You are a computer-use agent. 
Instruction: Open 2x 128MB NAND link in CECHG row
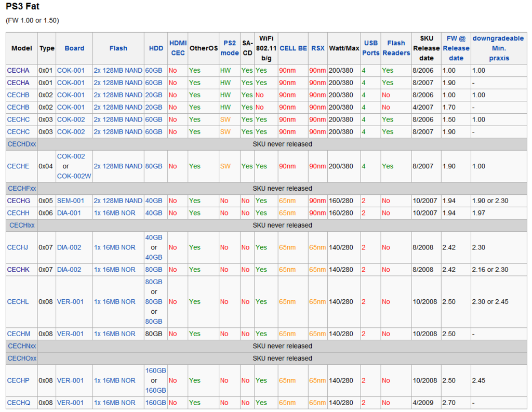(x=118, y=201)
